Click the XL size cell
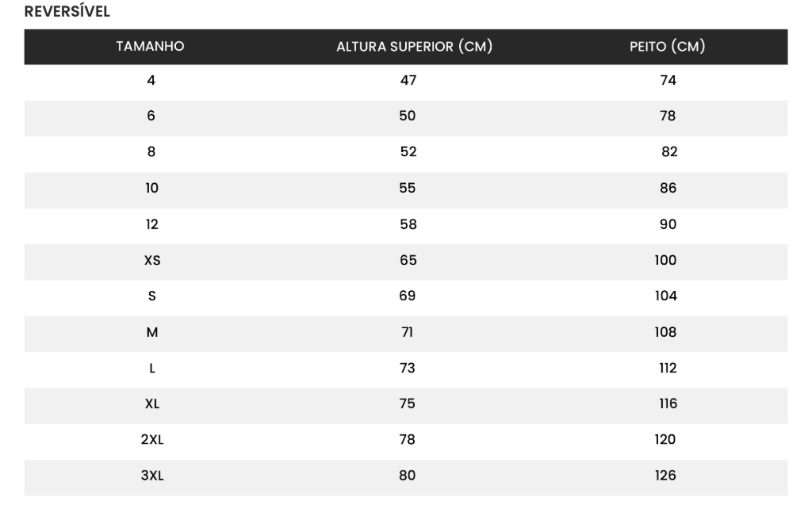This screenshot has height=516, width=812. point(151,404)
